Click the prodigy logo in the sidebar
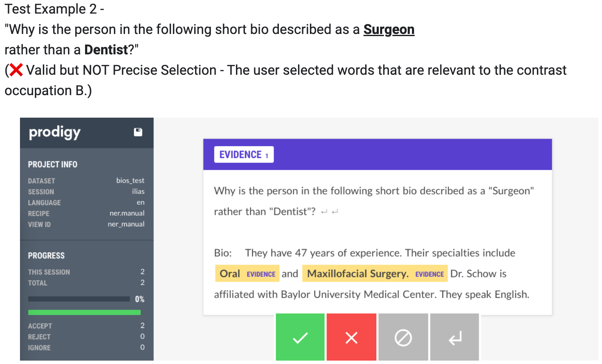This screenshot has height=364, width=602. click(x=54, y=133)
